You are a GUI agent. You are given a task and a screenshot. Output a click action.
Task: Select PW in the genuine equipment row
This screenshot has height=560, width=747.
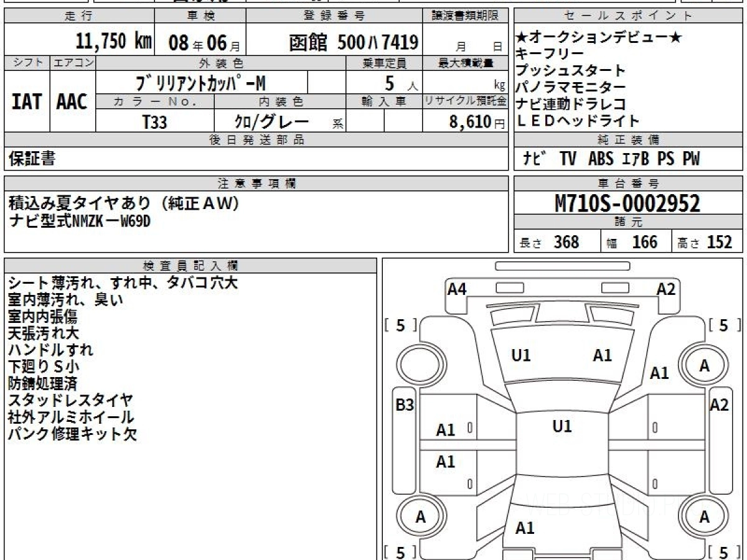pyautogui.click(x=691, y=159)
